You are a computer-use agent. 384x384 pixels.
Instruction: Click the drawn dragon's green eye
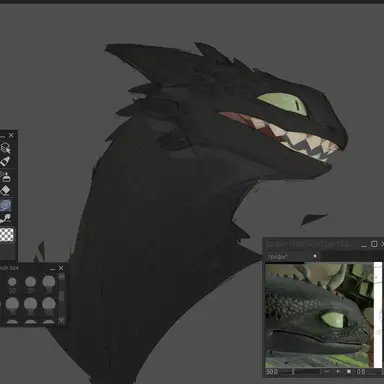click(x=283, y=104)
